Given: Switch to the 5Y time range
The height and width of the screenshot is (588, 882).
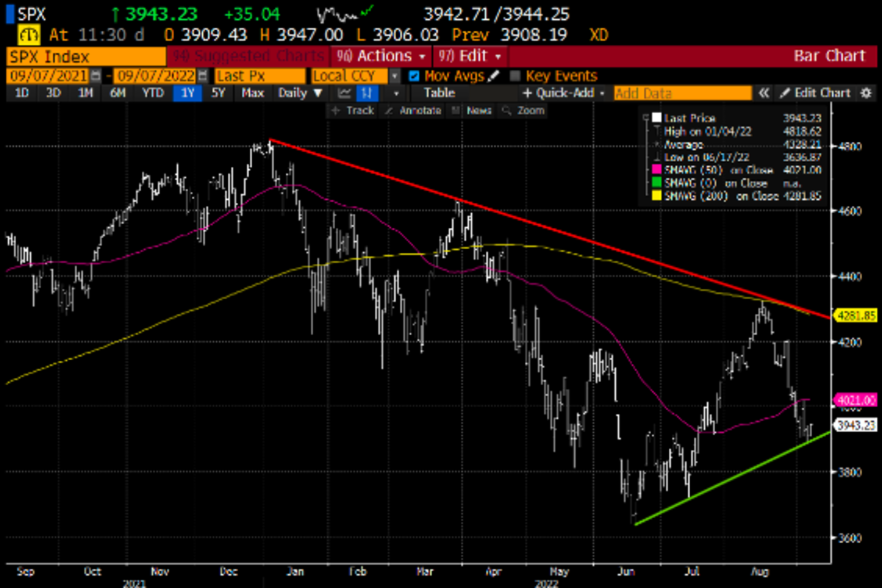Looking at the screenshot, I should (x=218, y=93).
